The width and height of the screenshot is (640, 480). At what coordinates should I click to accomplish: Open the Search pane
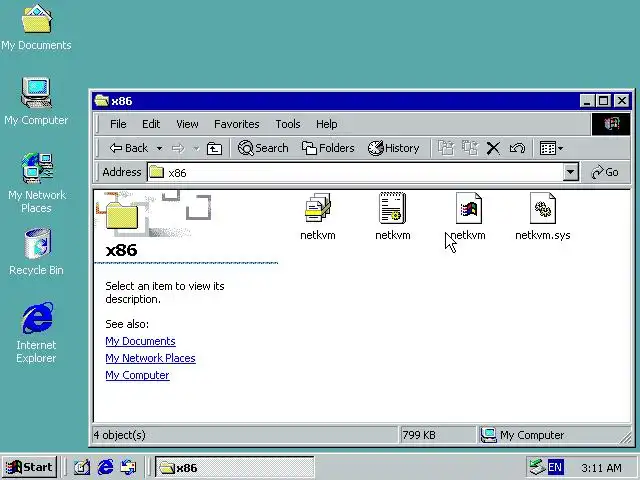pyautogui.click(x=263, y=148)
